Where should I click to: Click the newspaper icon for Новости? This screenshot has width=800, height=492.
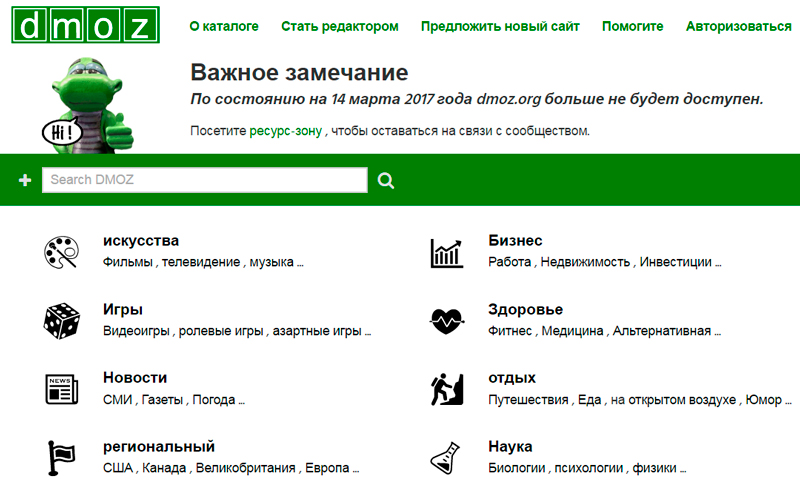[x=61, y=389]
